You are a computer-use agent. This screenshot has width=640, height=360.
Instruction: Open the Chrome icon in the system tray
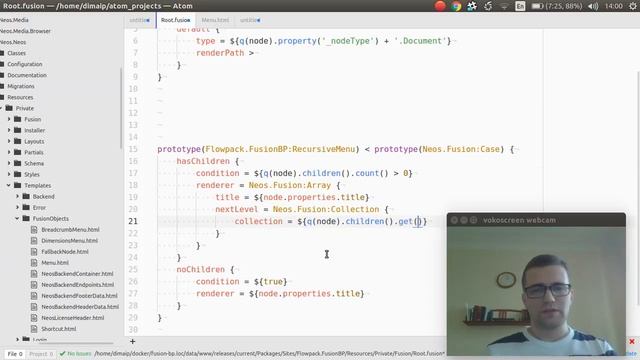point(456,6)
